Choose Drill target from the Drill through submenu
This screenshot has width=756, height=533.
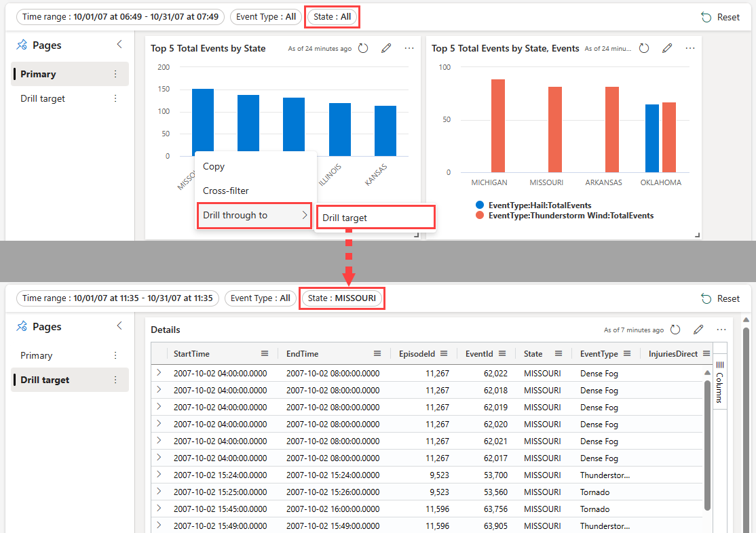[375, 217]
